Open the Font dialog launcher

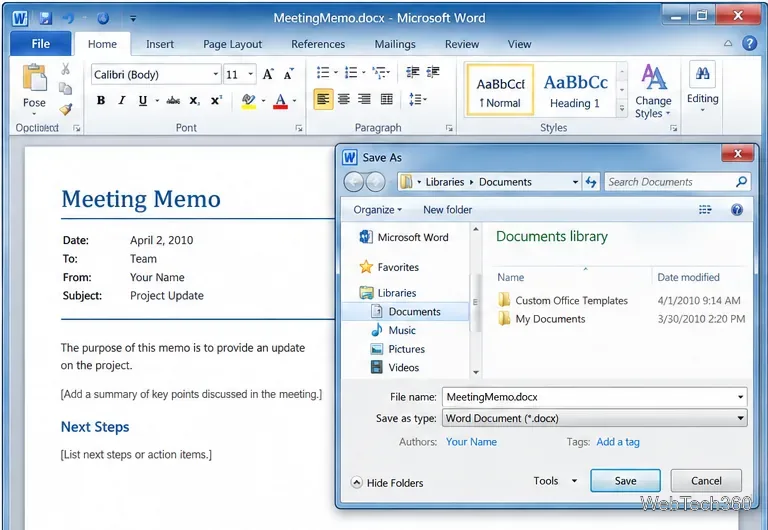click(x=299, y=128)
